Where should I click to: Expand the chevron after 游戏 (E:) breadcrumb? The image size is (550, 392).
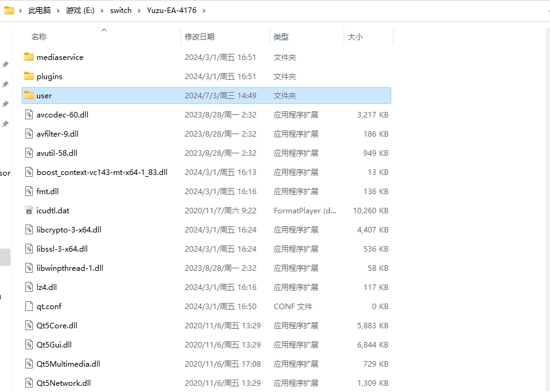(102, 11)
